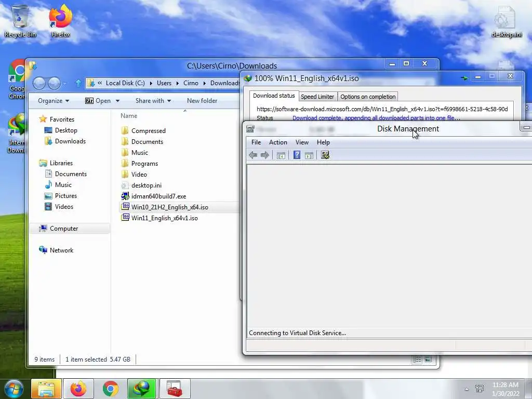Switch to the Speed Limiter tab
This screenshot has height=399, width=532.
click(317, 97)
